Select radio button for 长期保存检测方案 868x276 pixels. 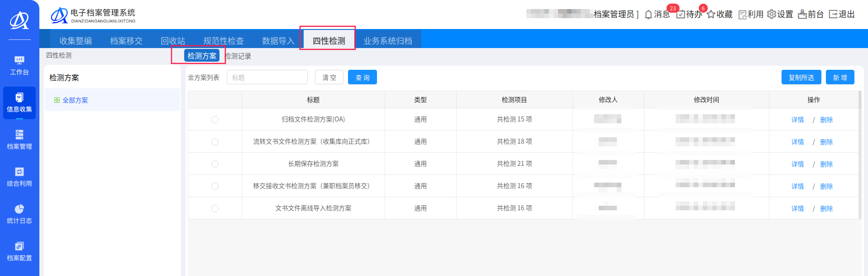215,164
